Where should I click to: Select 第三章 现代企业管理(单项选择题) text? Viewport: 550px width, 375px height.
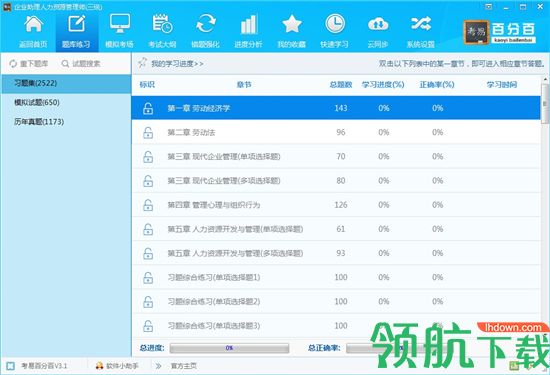pyautogui.click(x=224, y=156)
